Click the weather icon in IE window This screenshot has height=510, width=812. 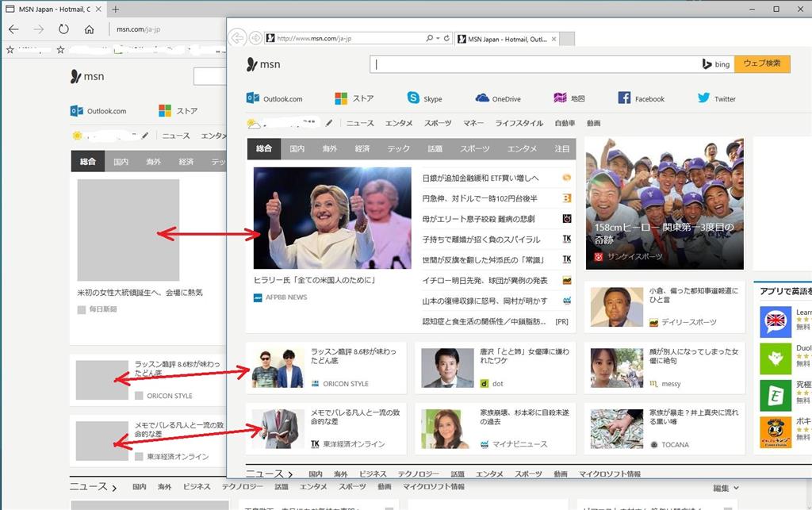[253, 123]
